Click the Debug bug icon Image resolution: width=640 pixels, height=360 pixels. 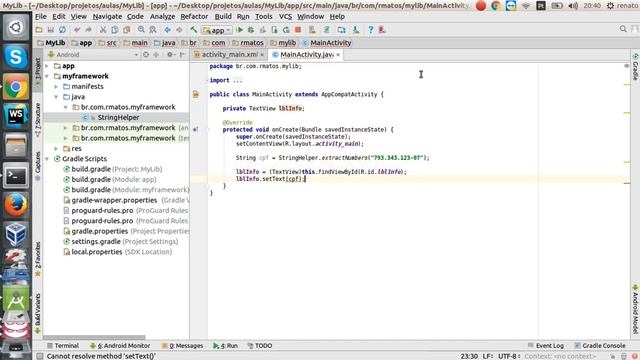tap(251, 30)
